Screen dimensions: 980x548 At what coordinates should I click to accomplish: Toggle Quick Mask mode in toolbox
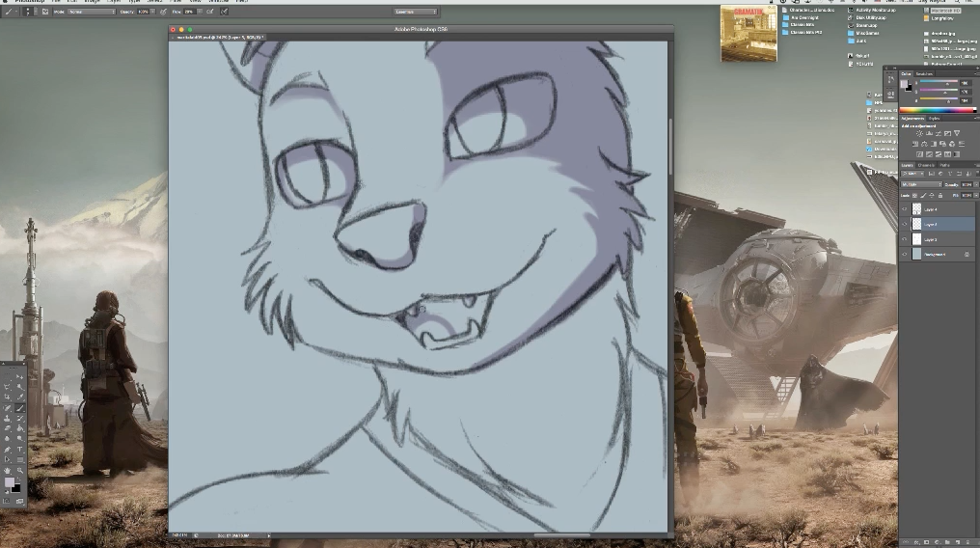6,501
